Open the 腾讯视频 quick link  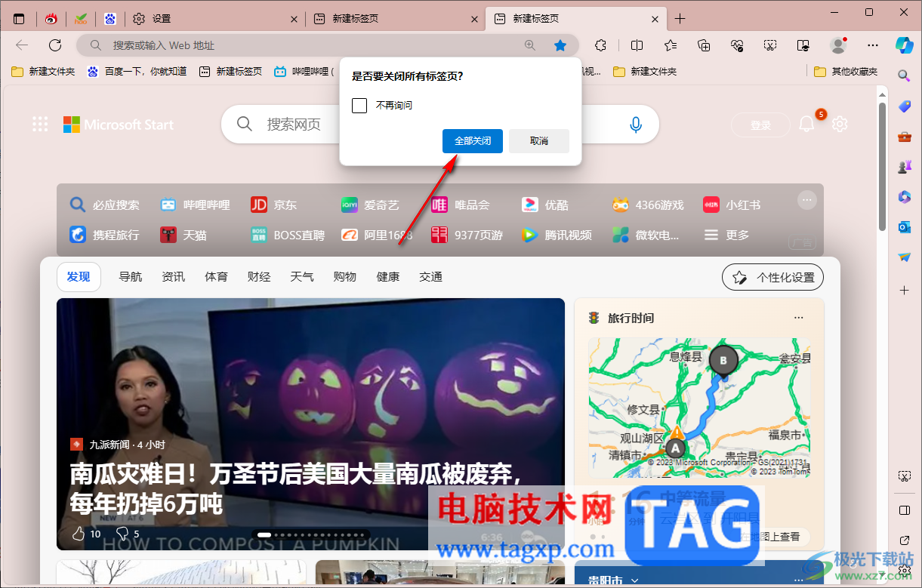[557, 235]
